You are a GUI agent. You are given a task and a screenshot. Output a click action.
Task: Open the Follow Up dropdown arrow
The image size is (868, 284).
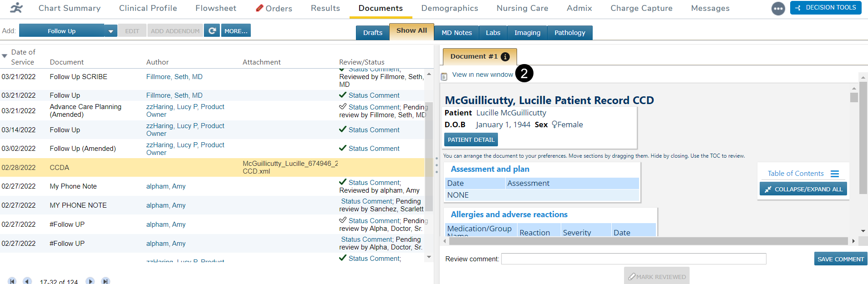[111, 31]
